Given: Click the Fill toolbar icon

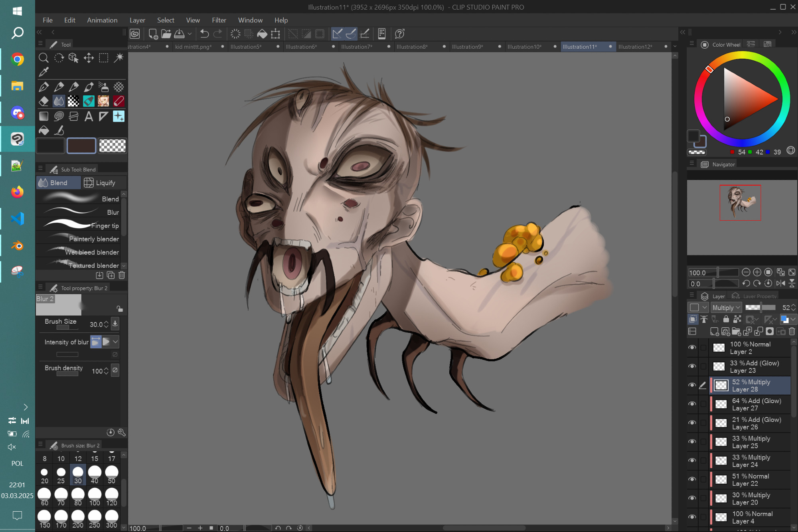Looking at the screenshot, I should point(262,34).
